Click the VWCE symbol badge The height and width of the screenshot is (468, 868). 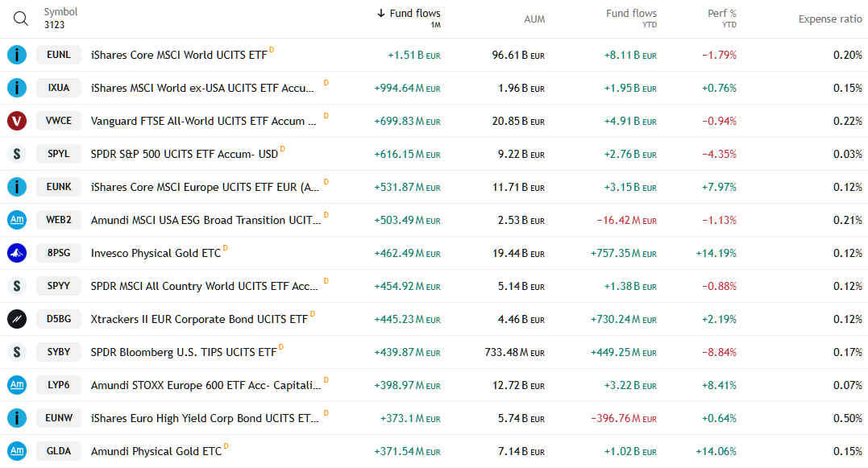(x=58, y=121)
